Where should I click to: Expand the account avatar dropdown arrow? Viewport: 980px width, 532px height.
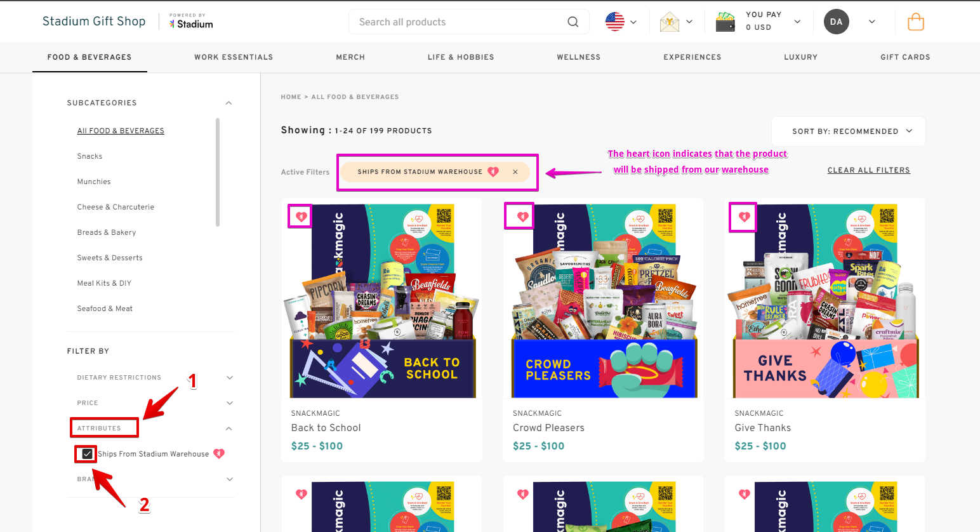point(871,22)
